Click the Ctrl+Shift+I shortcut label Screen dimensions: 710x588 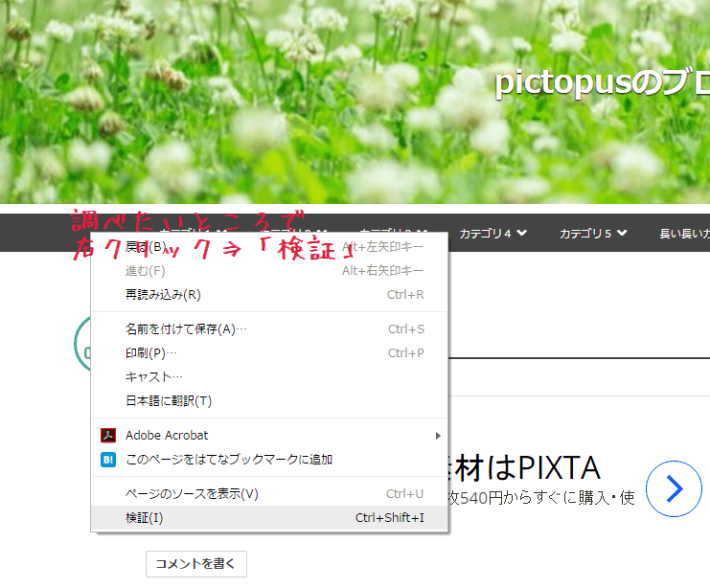(390, 517)
